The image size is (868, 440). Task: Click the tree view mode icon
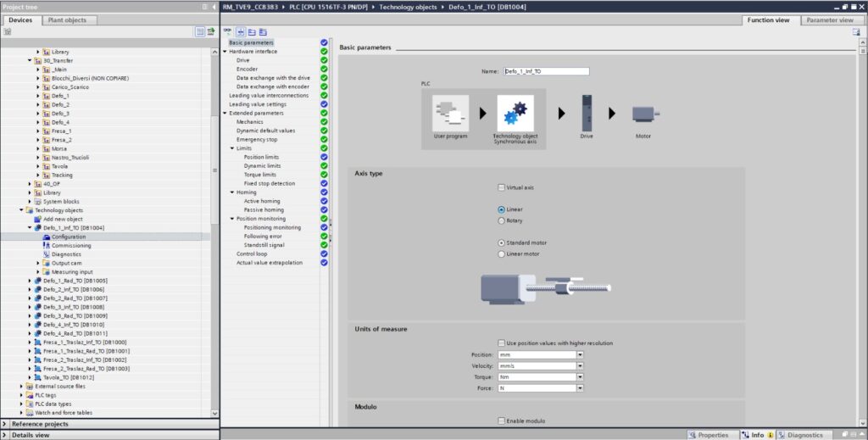point(200,31)
